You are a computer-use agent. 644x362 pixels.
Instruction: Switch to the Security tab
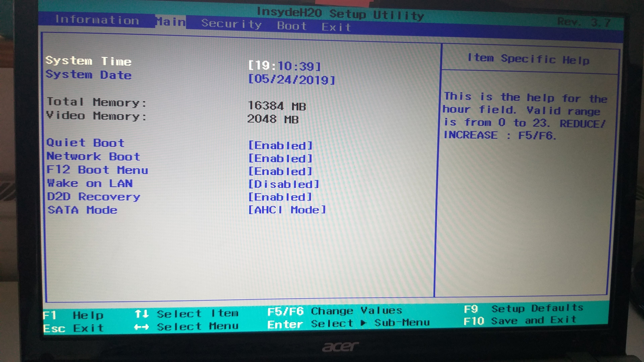coord(231,24)
